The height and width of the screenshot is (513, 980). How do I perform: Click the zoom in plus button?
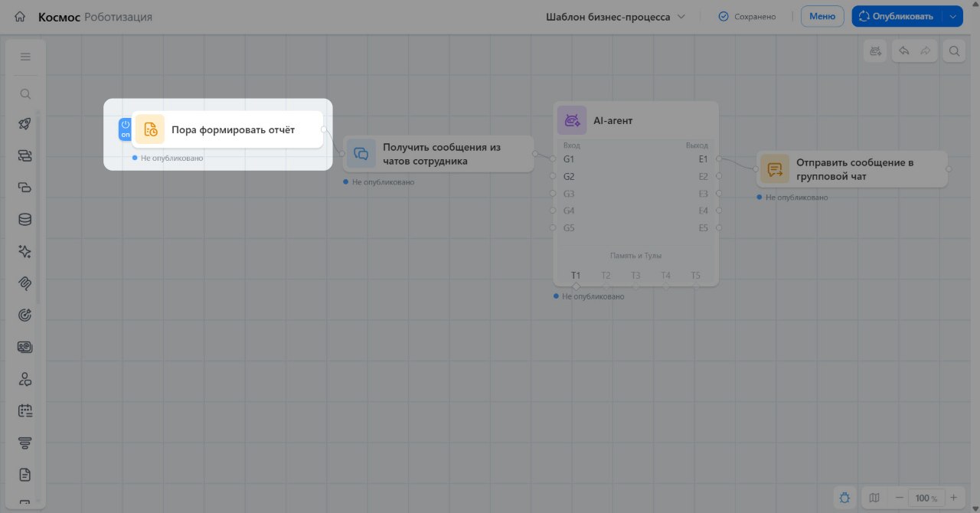pos(953,498)
